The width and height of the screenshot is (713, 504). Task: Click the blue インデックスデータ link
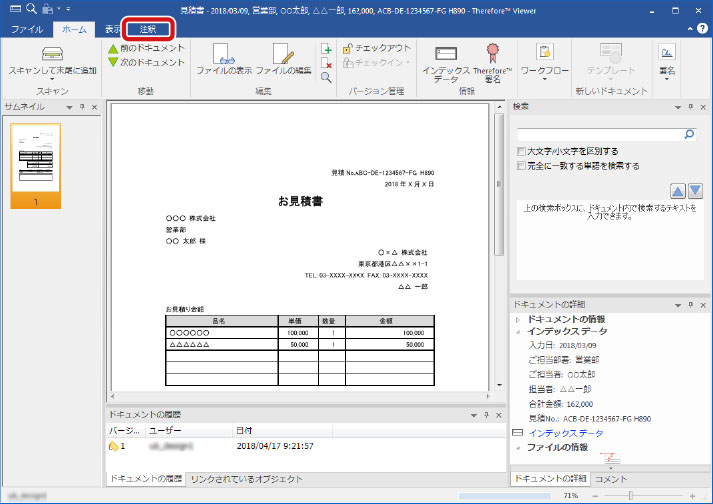(x=565, y=433)
